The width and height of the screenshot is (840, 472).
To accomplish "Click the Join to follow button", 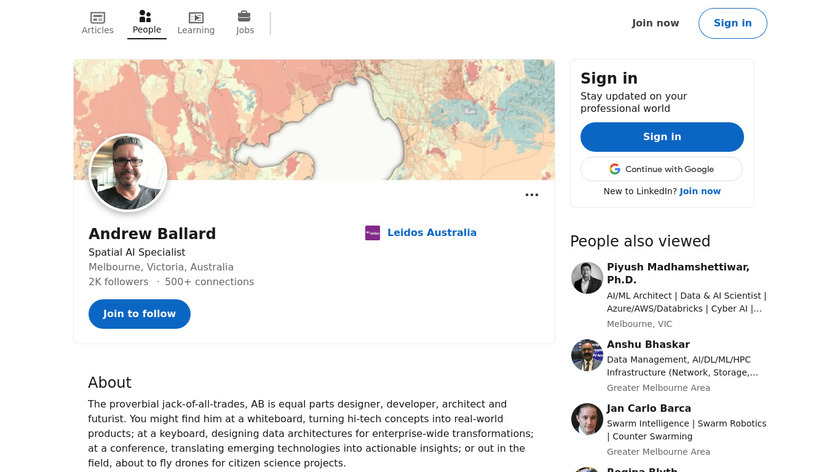I will click(x=139, y=314).
